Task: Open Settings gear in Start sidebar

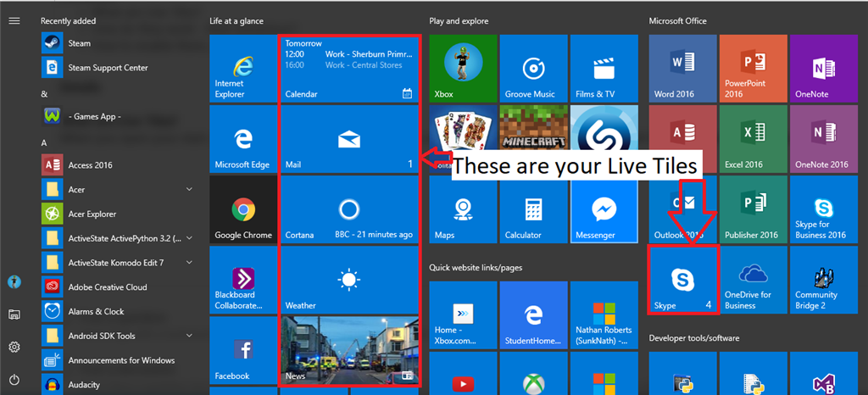Action: 14,348
